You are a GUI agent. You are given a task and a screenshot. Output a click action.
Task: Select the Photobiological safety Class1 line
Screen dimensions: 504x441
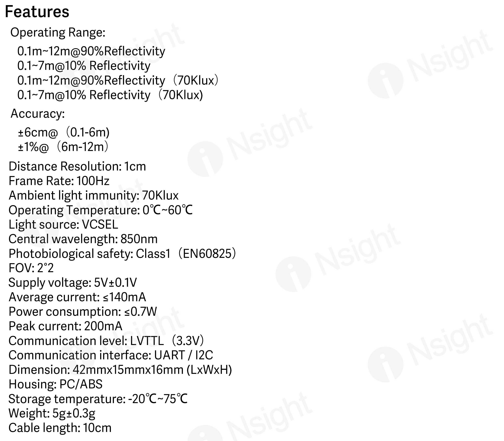[x=122, y=253]
